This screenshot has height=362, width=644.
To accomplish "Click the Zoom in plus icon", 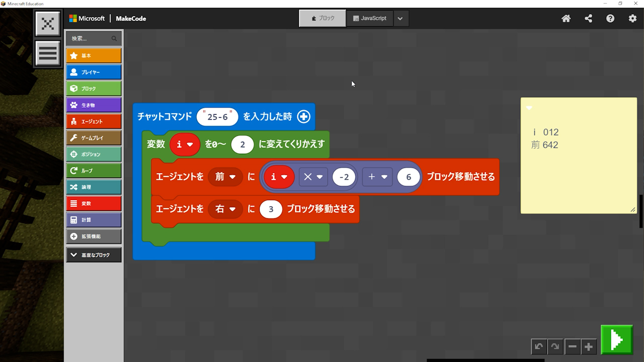I will pyautogui.click(x=589, y=346).
